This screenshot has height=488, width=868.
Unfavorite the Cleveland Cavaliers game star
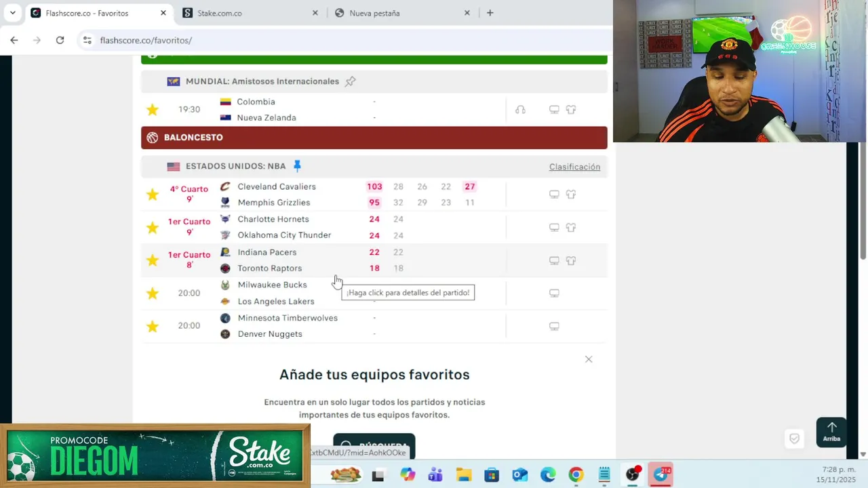(153, 195)
